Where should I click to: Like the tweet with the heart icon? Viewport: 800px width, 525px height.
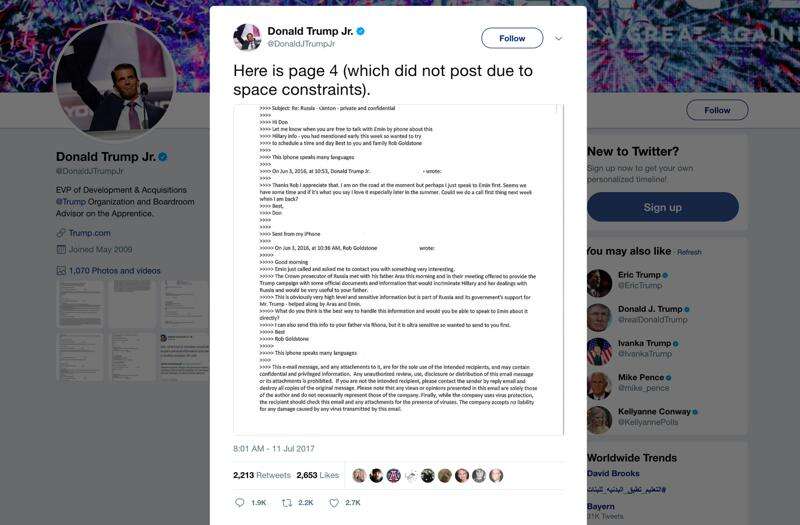334,503
